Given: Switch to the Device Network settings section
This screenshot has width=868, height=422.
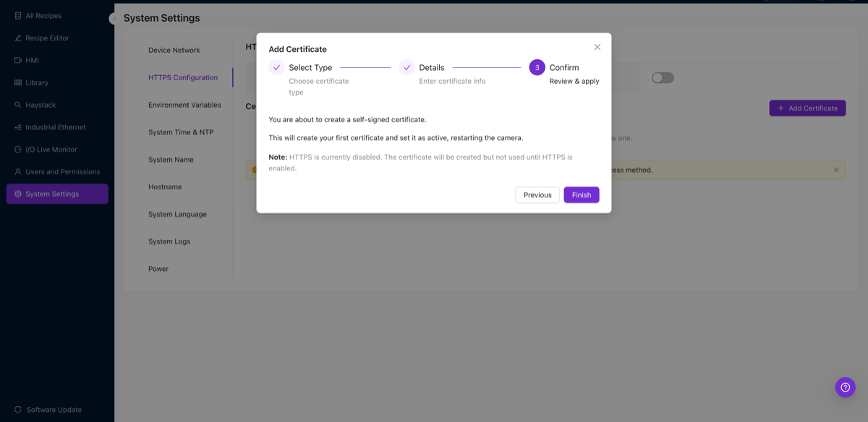Looking at the screenshot, I should coord(174,50).
